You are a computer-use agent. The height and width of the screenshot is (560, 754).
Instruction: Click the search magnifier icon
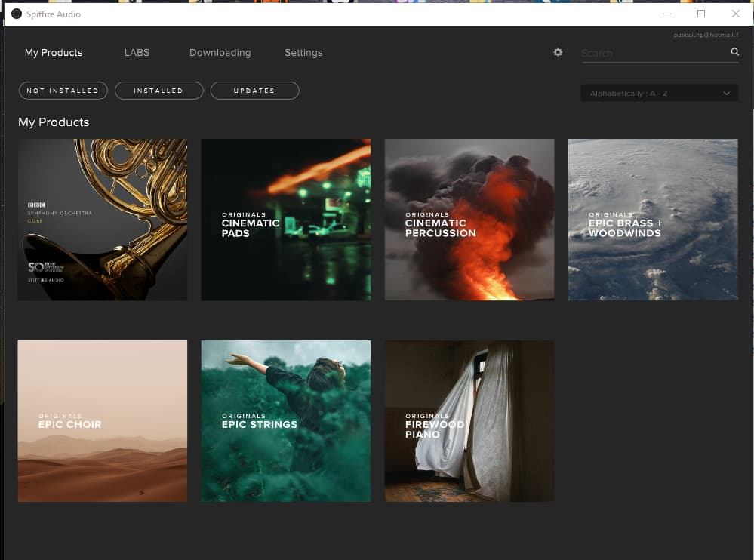734,52
